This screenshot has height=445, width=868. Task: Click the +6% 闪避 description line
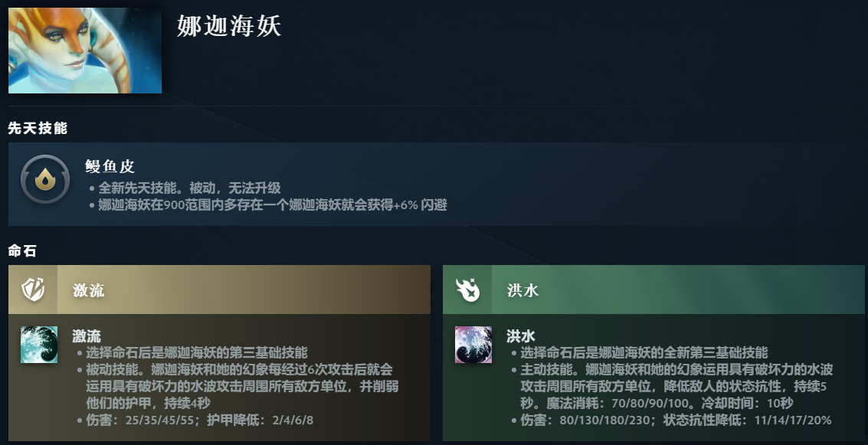click(273, 205)
